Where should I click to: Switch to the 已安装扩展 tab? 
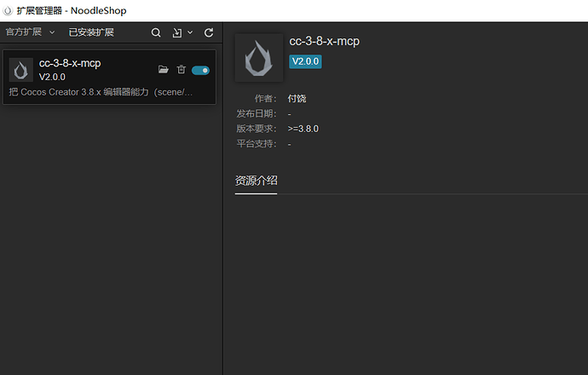pyautogui.click(x=91, y=32)
